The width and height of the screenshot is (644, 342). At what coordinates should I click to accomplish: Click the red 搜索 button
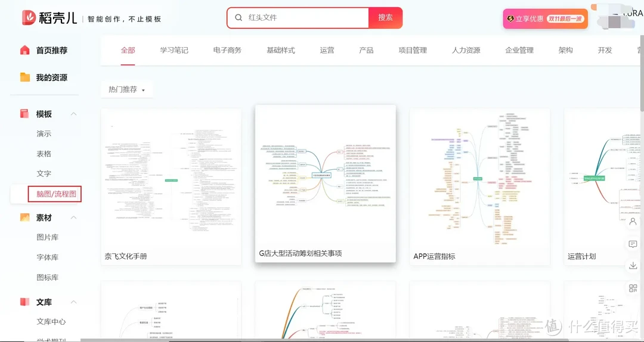point(385,18)
